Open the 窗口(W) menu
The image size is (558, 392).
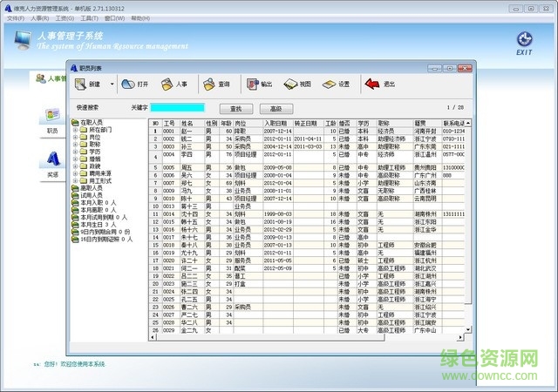coord(112,17)
